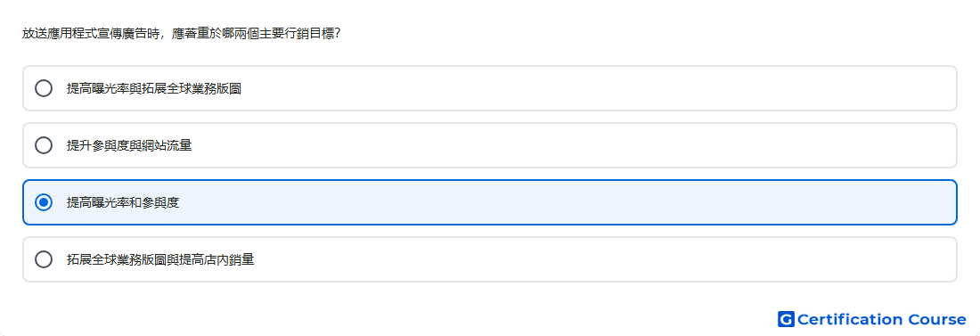This screenshot has height=336, width=980.
Task: Click the question text about 應用程式宣傳廣告
Action: tap(181, 33)
